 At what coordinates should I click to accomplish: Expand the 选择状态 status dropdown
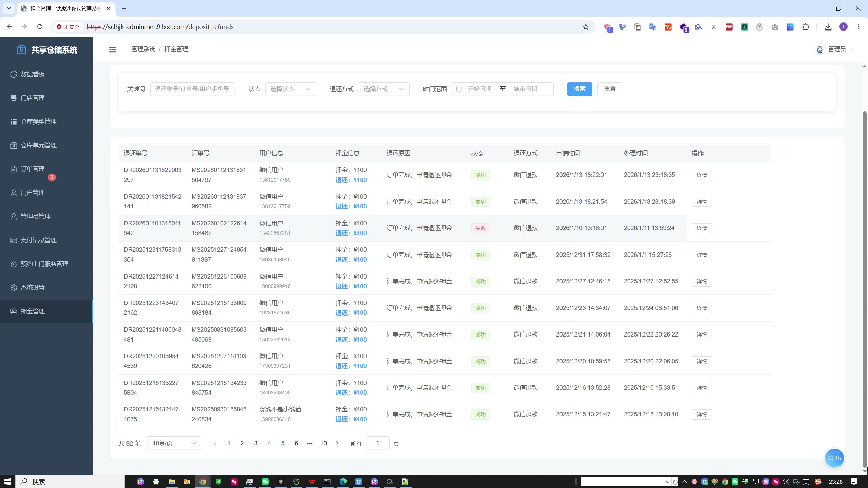click(291, 89)
